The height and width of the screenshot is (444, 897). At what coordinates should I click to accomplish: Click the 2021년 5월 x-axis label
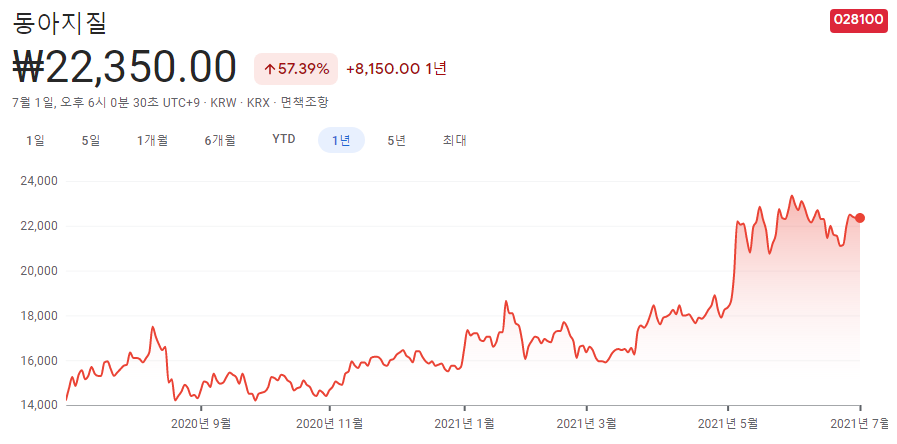(x=728, y=424)
